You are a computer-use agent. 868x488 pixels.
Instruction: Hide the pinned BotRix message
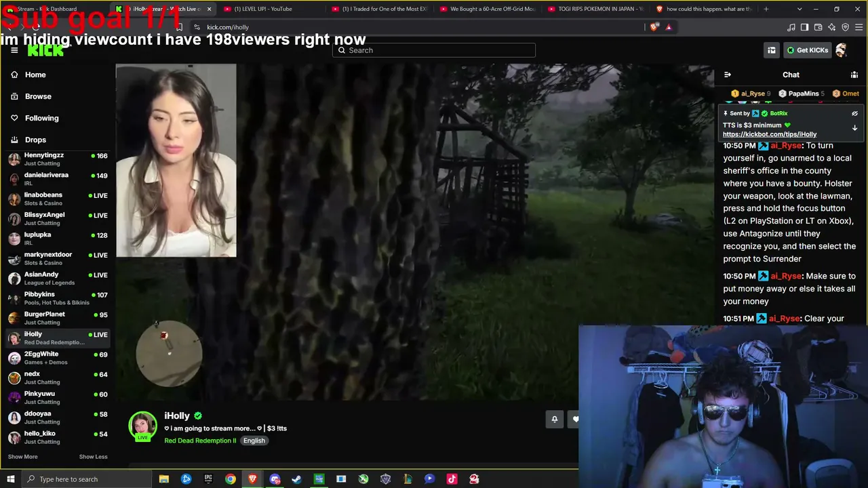pyautogui.click(x=854, y=114)
